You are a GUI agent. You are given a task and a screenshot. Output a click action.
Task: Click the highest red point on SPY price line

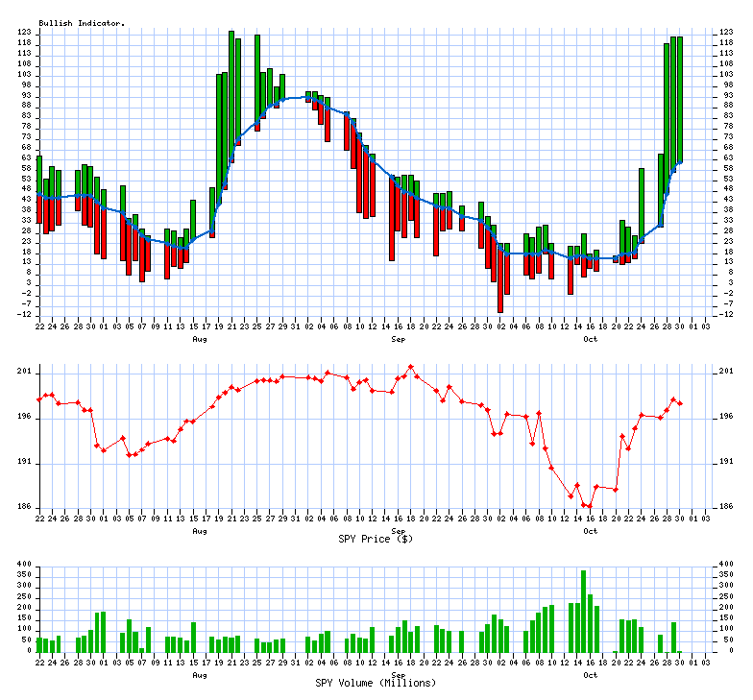click(411, 367)
